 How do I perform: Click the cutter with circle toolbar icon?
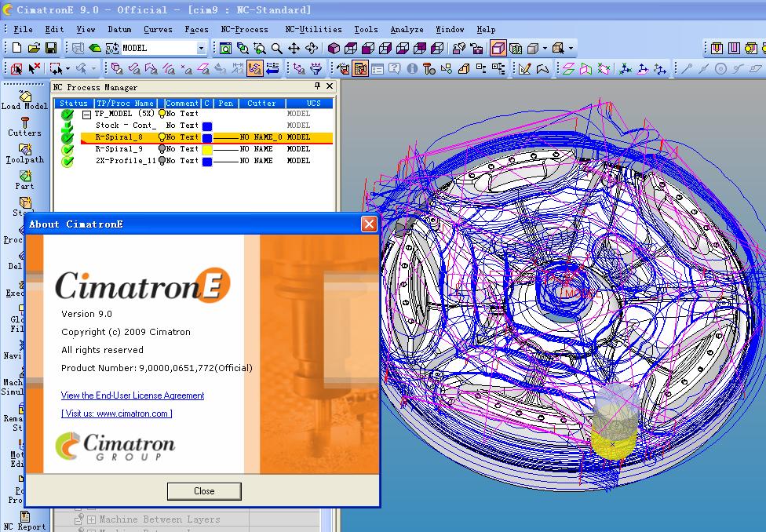429,68
